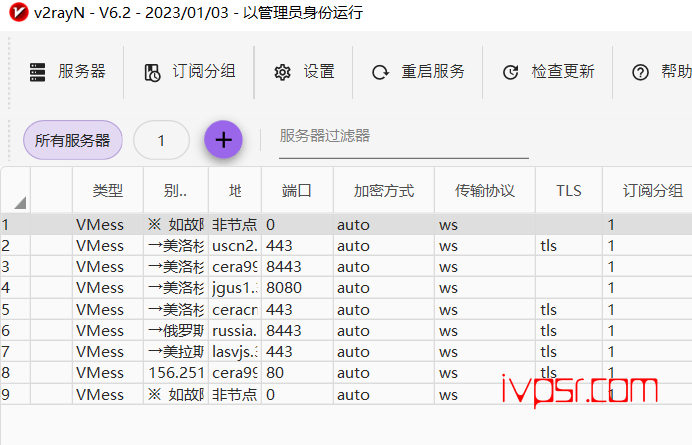Click the →美拉斯 alias cell
692x445 pixels.
pyautogui.click(x=176, y=352)
